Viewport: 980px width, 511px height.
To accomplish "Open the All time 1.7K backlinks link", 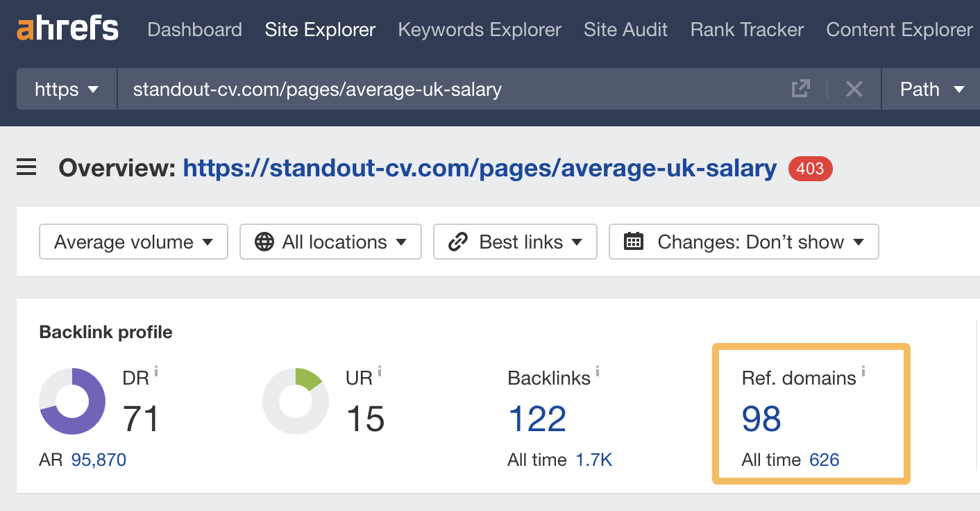I will coord(594,459).
